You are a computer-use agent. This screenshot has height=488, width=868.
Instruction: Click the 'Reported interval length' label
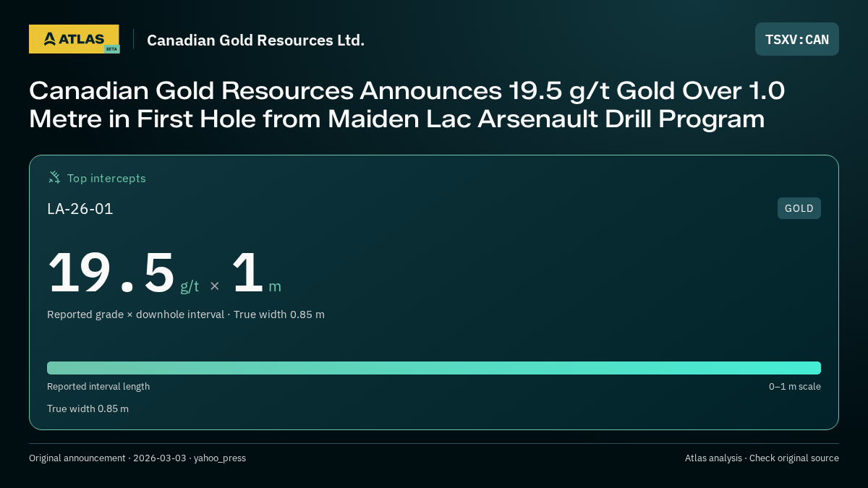[x=98, y=387]
